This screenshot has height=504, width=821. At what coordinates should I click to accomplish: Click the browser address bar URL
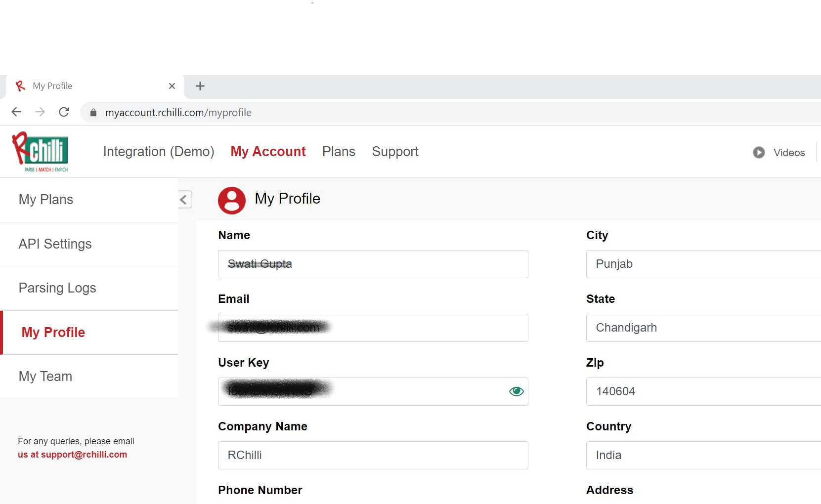point(178,113)
